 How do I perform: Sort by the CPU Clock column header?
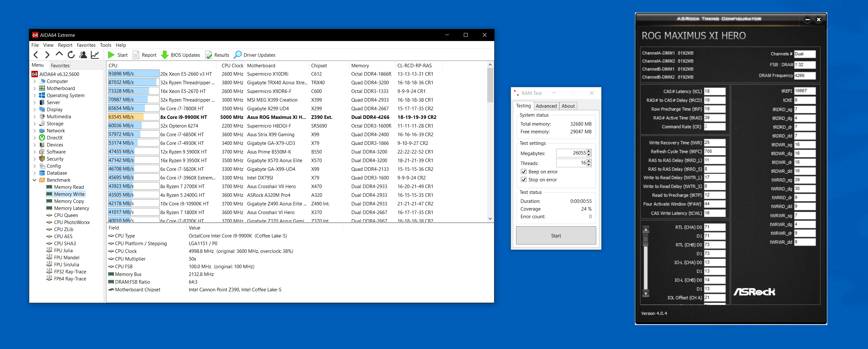coord(232,66)
